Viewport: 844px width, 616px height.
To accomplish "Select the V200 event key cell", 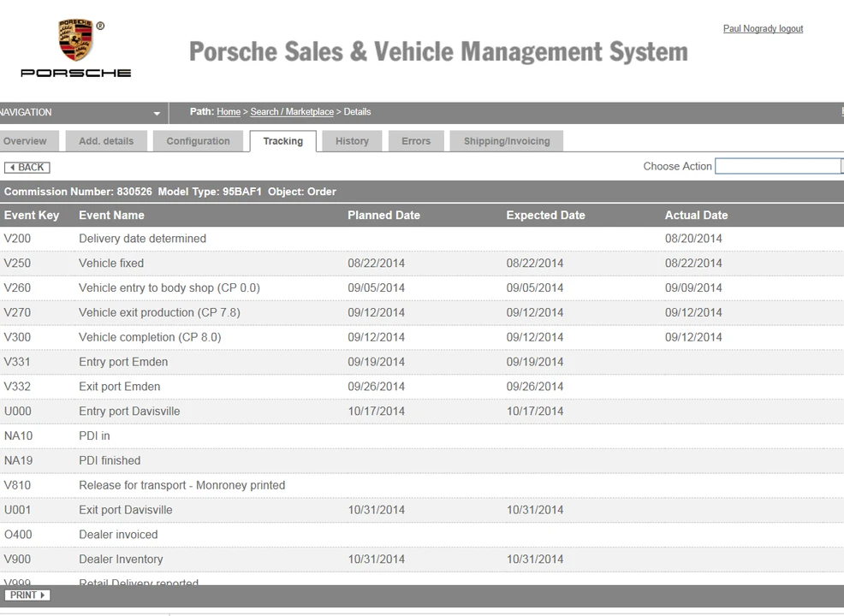I will (17, 239).
